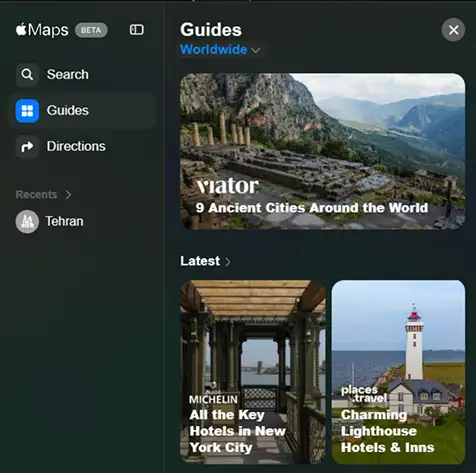The image size is (476, 473).
Task: Click the Tehran city icon in Recents
Action: tap(27, 221)
